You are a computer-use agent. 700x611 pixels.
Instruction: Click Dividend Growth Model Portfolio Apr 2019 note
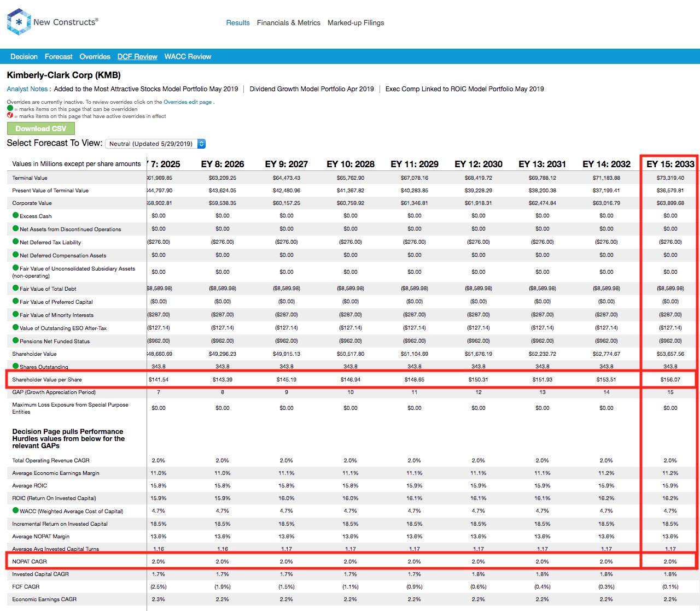[312, 89]
